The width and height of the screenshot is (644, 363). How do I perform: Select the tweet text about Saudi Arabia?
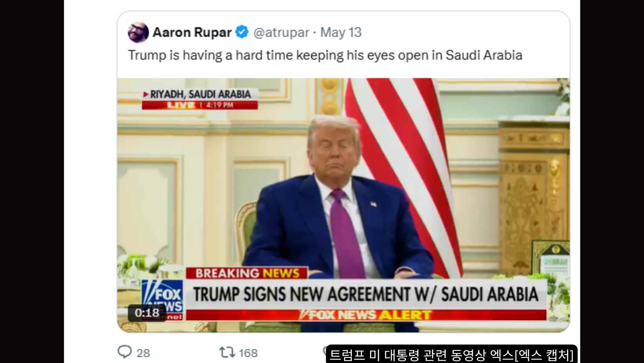coord(325,55)
